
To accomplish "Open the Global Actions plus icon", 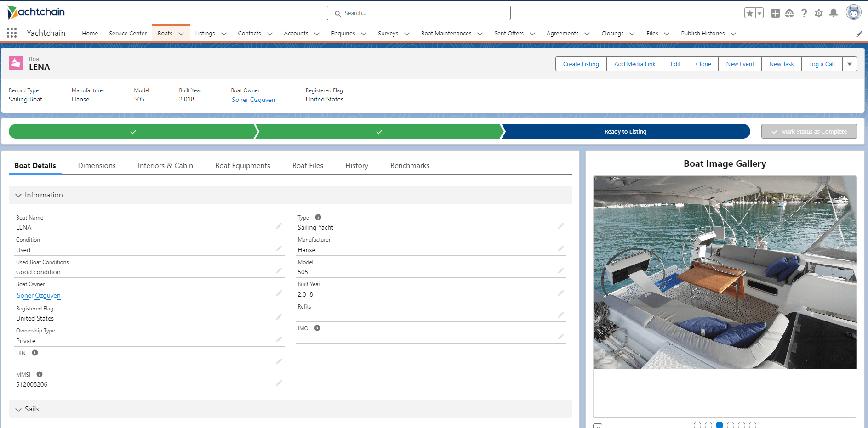I will [775, 13].
